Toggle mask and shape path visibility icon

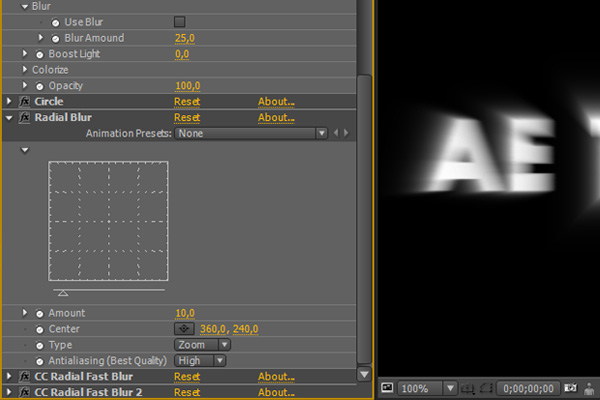pos(486,389)
